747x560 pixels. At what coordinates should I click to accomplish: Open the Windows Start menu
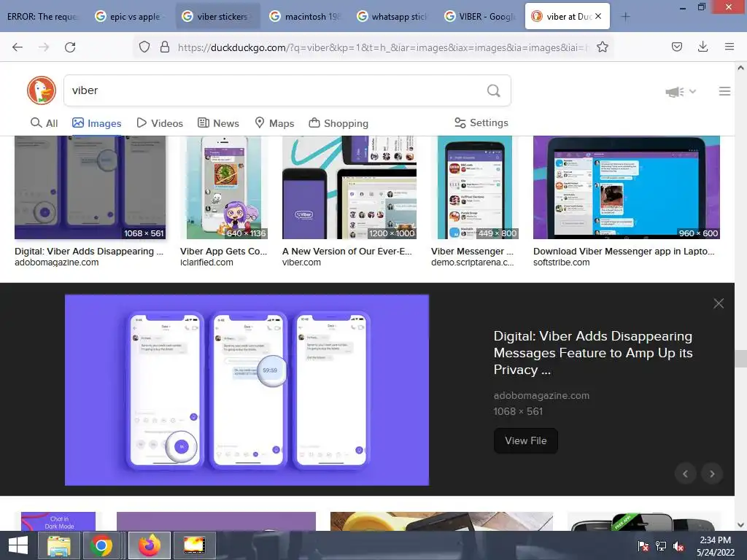(x=18, y=545)
